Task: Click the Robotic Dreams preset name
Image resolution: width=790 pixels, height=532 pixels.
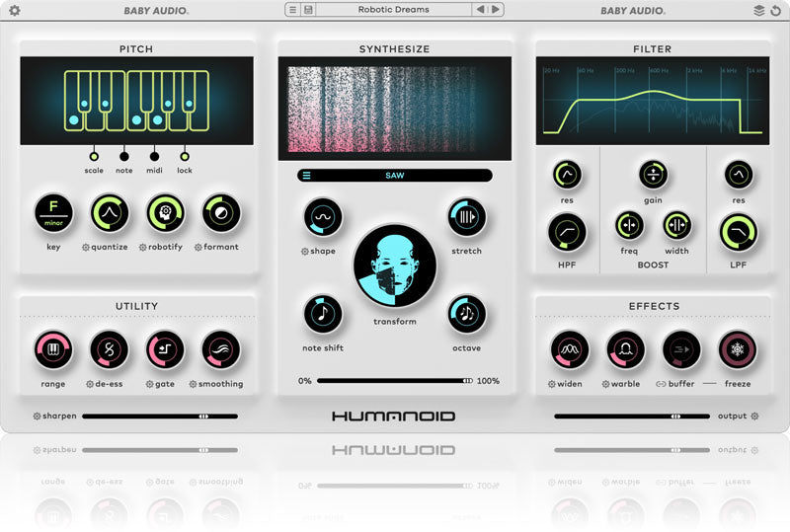Action: pos(393,10)
